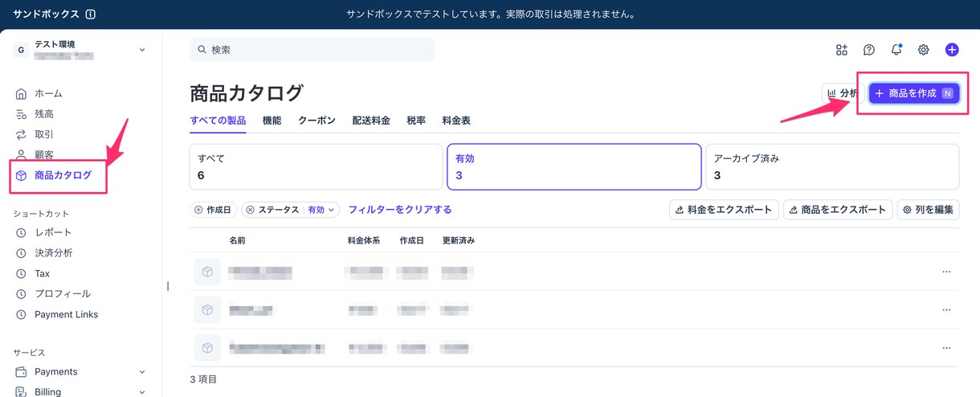980x397 pixels.
Task: Select the 有効 3 status card
Action: pos(574,167)
